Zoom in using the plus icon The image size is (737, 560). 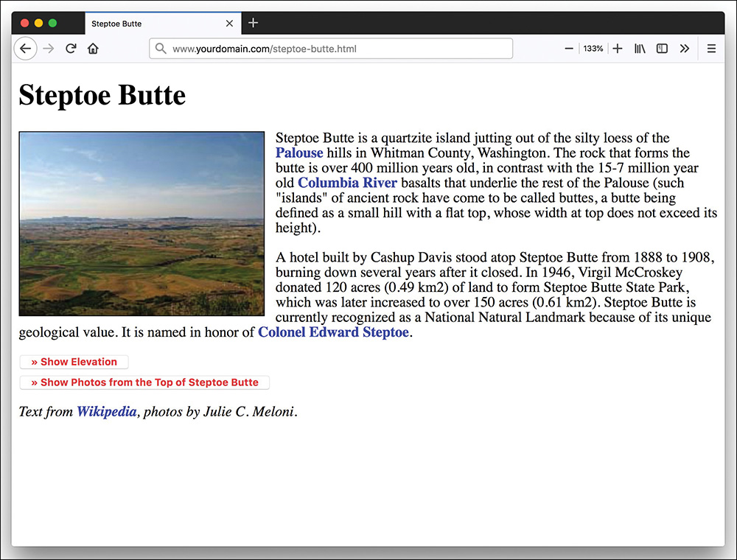[x=618, y=48]
